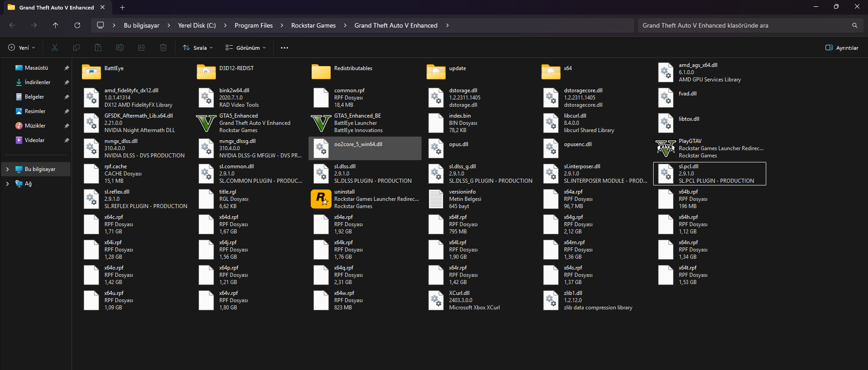Viewport: 868px width, 370px height.
Task: Select the x64w.rpf file name
Action: click(x=344, y=293)
